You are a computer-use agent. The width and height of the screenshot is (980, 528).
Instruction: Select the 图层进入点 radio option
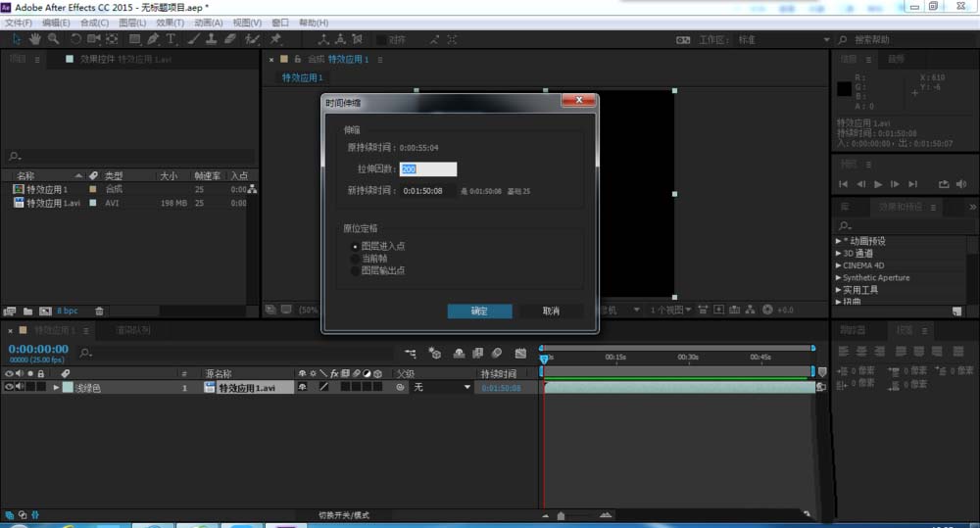(356, 246)
